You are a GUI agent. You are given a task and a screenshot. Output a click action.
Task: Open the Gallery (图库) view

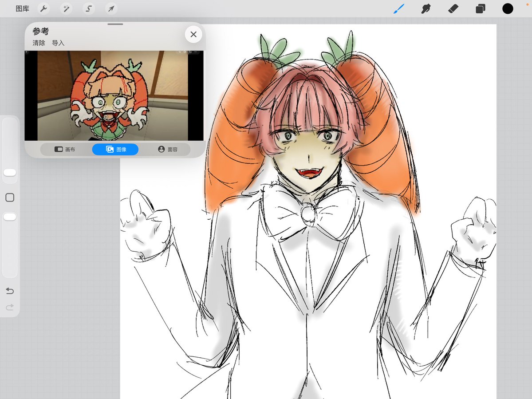coord(22,8)
